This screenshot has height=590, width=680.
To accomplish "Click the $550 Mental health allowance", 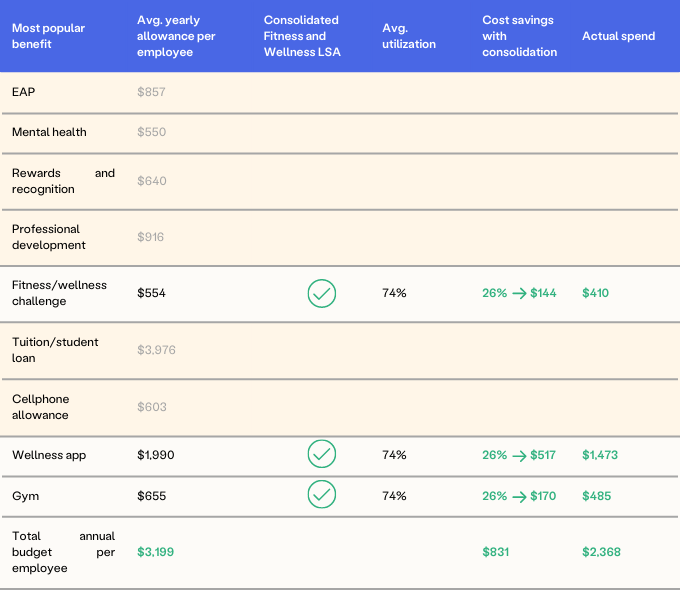I will coord(151,132).
